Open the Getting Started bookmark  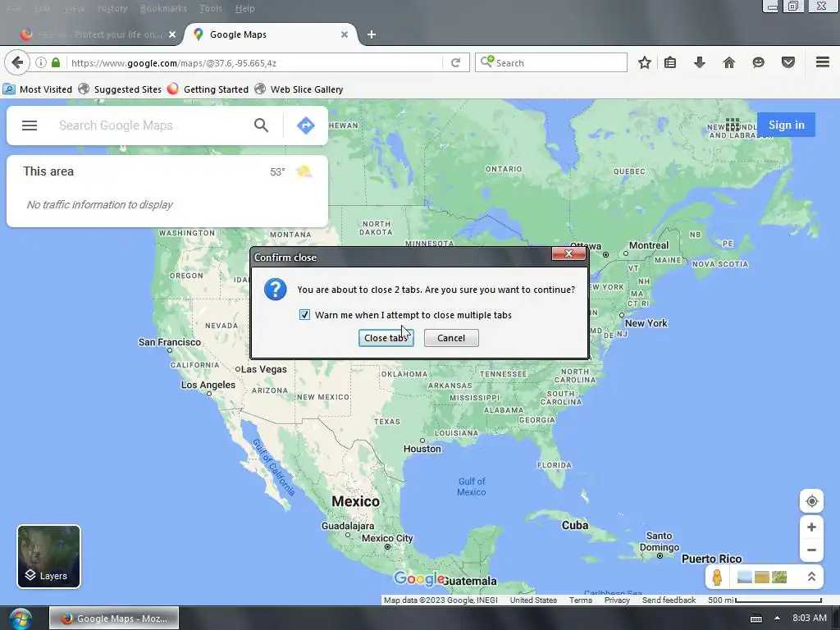208,89
